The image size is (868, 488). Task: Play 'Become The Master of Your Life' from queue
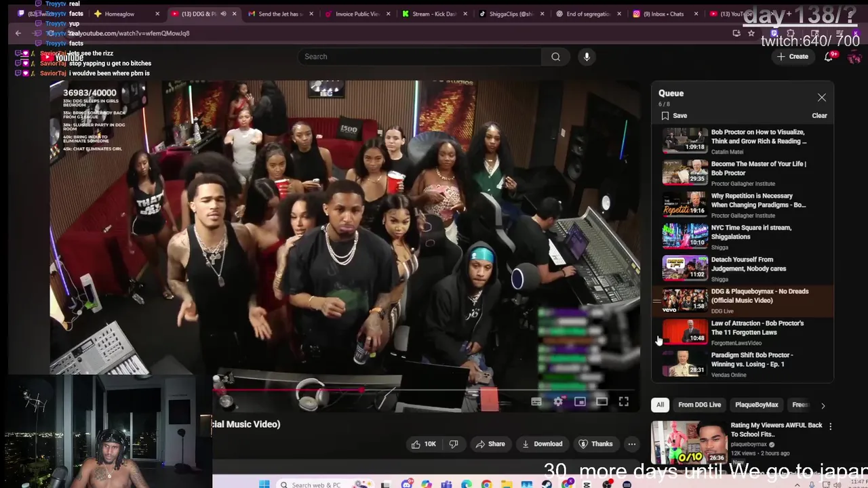pos(743,173)
